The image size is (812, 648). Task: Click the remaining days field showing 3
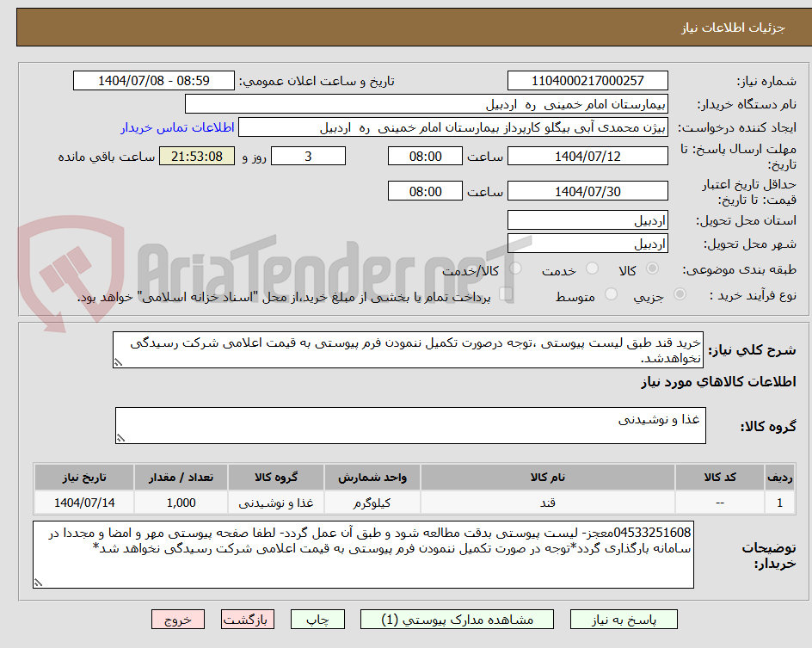[x=308, y=156]
